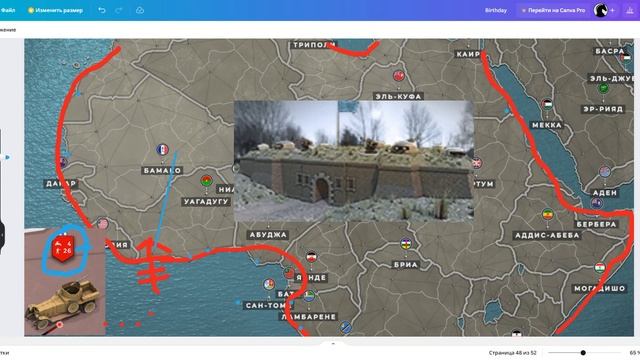Click the БАСРА city label
The image size is (640, 360).
(x=609, y=51)
